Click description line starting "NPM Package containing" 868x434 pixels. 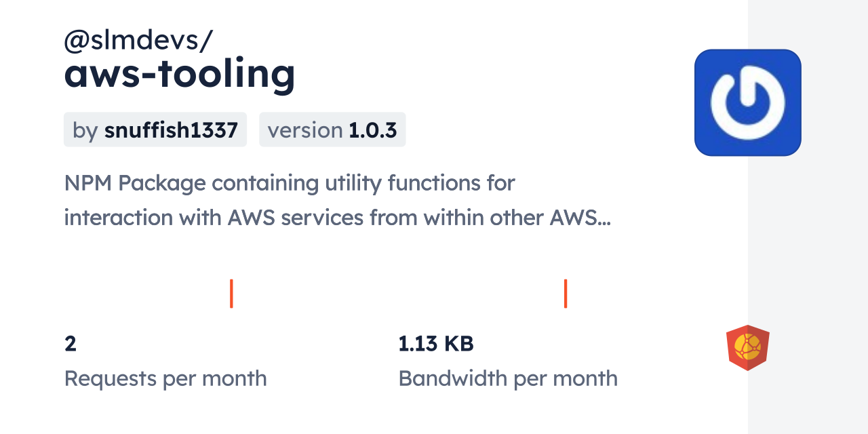pos(290,183)
